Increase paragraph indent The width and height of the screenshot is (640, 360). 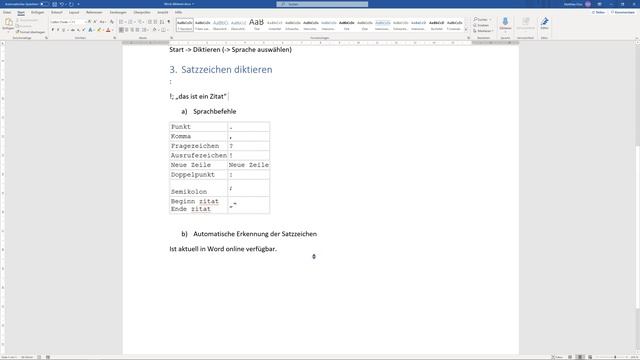pos(156,22)
